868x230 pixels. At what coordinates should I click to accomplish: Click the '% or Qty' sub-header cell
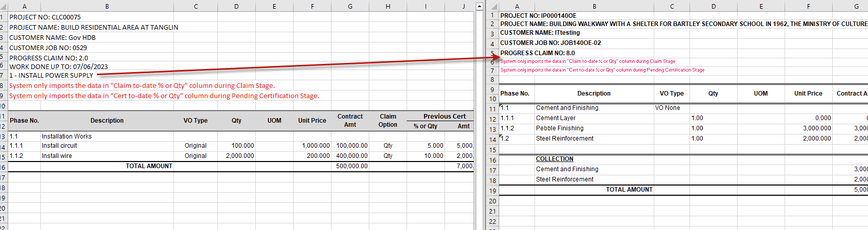coord(426,126)
